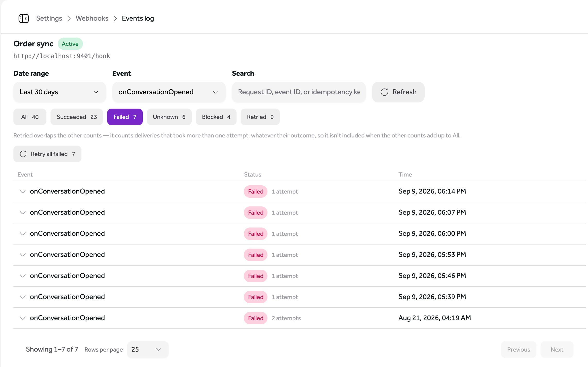Click Sep 9, 2026, 06:07 PM time

click(x=432, y=213)
